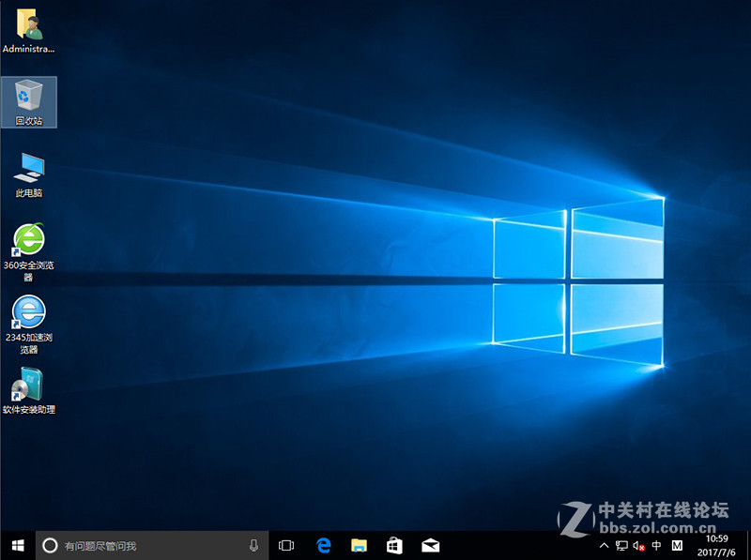Open Windows Store from taskbar
Screen dimensions: 751x560
(394, 545)
